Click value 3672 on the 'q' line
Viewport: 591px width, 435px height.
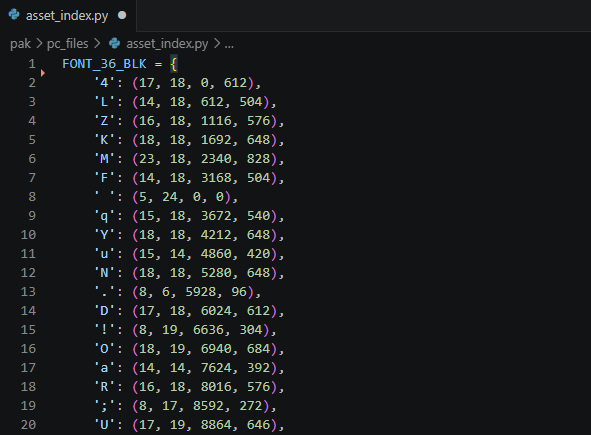pyautogui.click(x=216, y=216)
